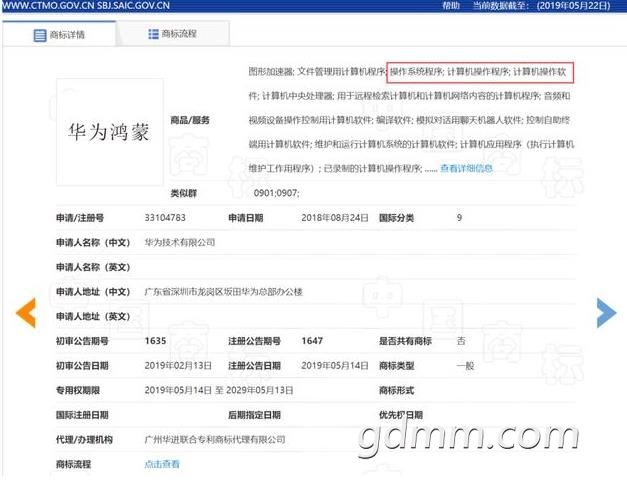627x498 pixels.
Task: Click the WWW.CTMO.GOV.CN header text
Action: click(x=48, y=6)
